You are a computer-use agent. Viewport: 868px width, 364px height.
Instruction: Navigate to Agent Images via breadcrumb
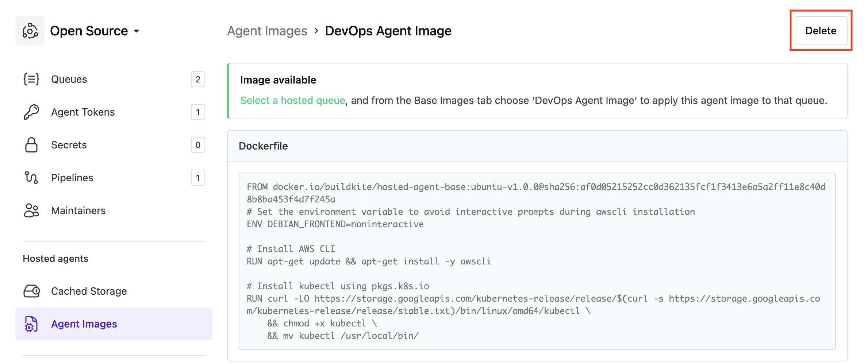tap(267, 31)
